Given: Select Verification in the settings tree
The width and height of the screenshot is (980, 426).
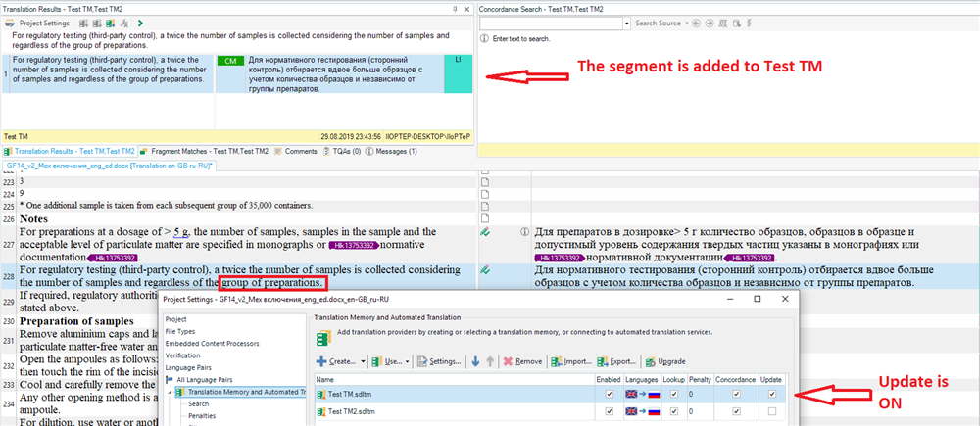Looking at the screenshot, I should point(182,355).
